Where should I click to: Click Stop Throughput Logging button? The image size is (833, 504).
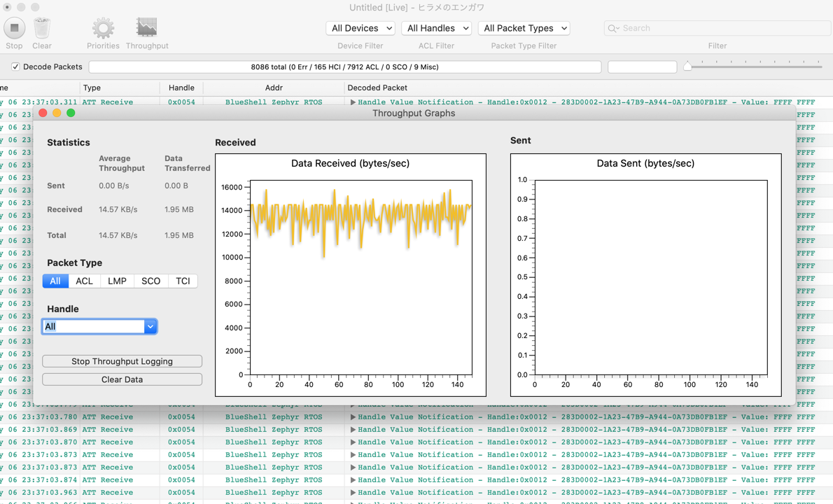(x=122, y=361)
